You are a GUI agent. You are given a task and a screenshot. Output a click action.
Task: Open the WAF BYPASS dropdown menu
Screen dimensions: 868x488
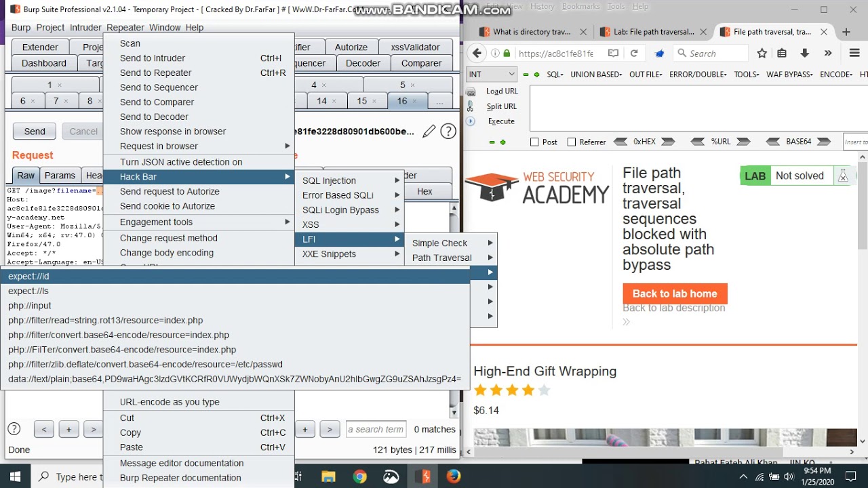[x=789, y=75]
